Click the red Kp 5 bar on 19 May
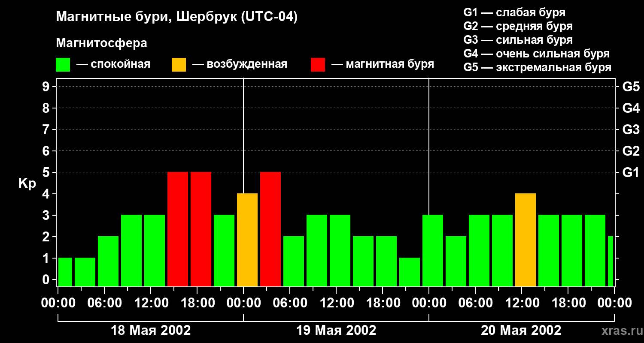 (x=270, y=229)
